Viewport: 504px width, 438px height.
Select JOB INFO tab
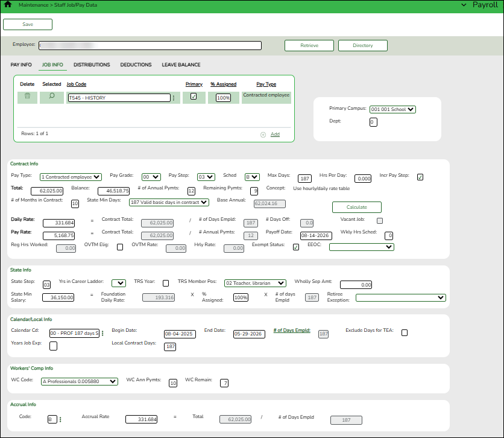(52, 65)
